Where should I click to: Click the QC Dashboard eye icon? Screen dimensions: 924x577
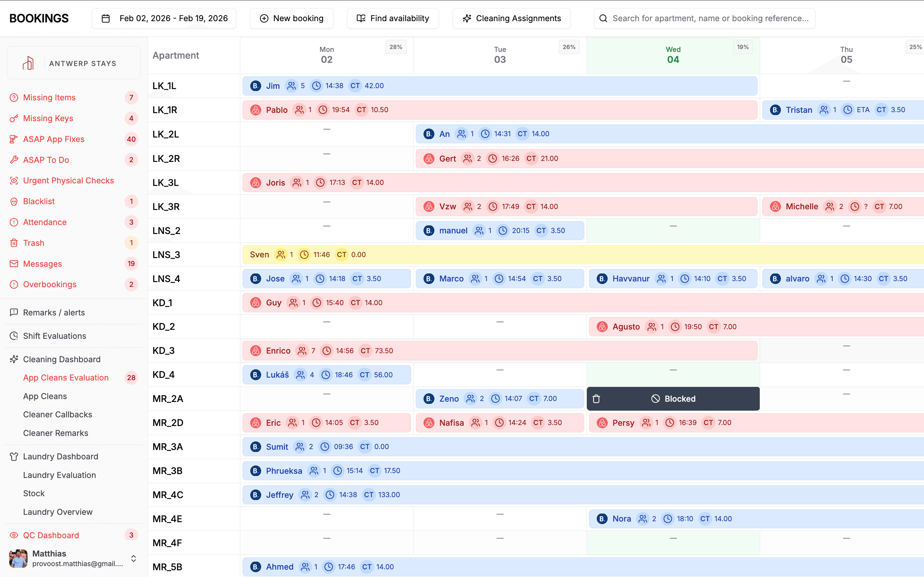(x=14, y=535)
